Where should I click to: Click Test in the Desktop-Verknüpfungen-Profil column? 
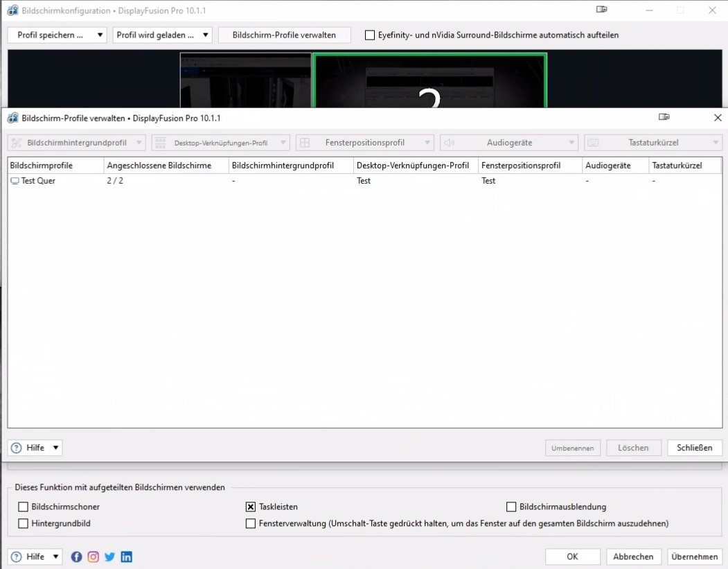click(364, 181)
